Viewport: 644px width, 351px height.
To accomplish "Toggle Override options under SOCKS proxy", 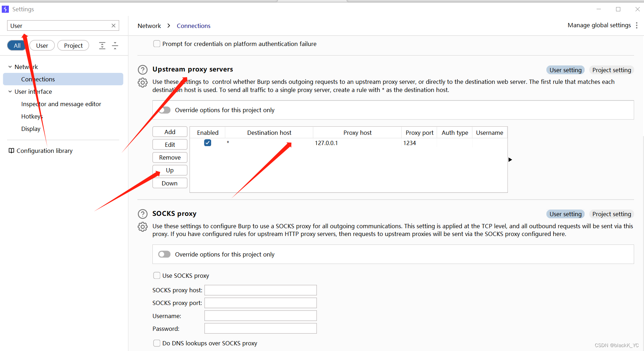I will coord(164,254).
